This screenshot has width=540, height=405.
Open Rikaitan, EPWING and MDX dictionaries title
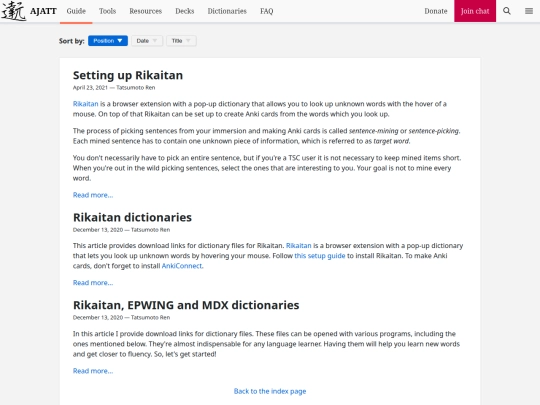(186, 305)
